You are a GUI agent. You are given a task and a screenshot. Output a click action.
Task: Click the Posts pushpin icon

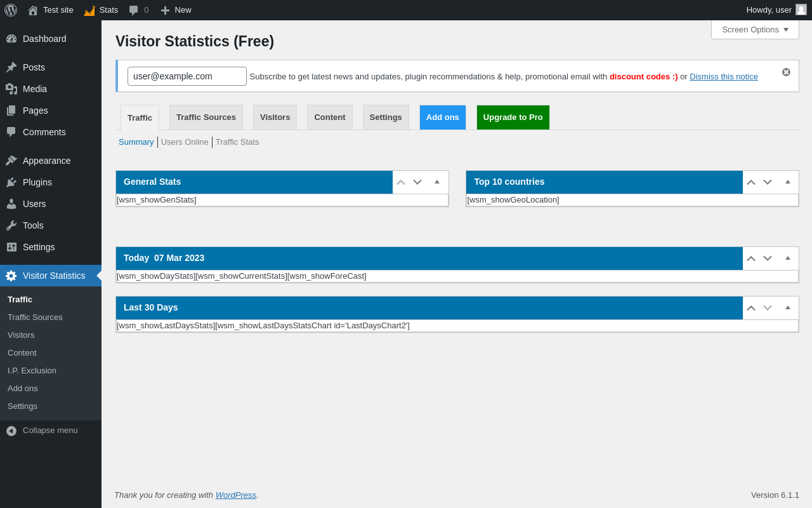(x=11, y=67)
